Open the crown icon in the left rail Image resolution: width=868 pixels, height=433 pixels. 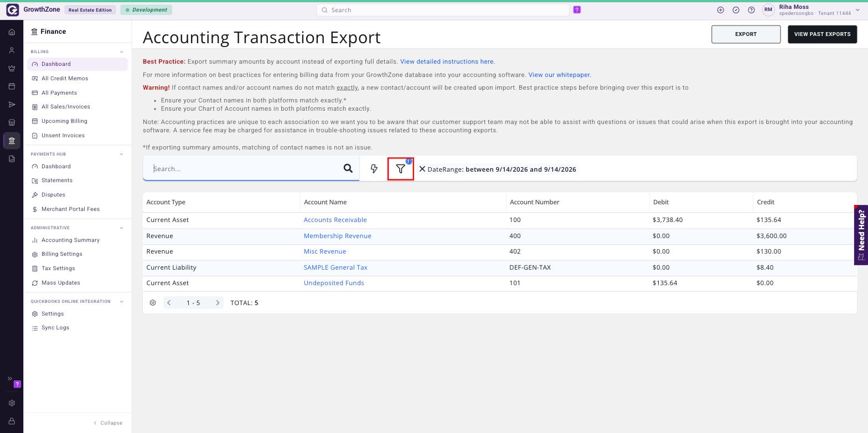pyautogui.click(x=12, y=69)
